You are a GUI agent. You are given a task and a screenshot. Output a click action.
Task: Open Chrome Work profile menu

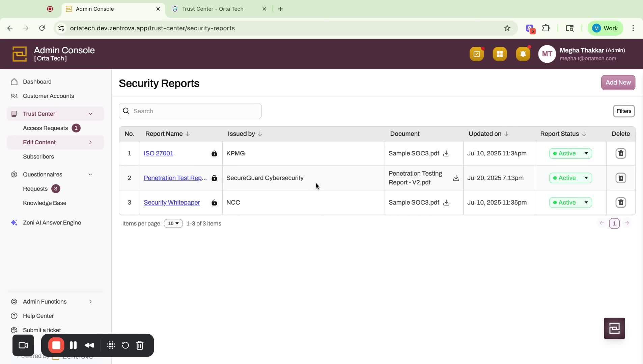605,28
